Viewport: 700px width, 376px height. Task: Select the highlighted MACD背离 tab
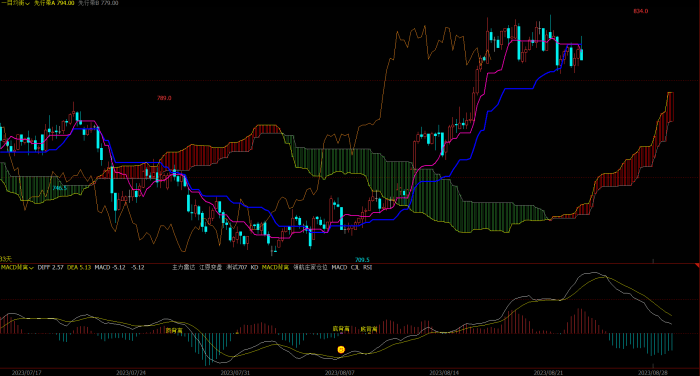click(x=275, y=267)
